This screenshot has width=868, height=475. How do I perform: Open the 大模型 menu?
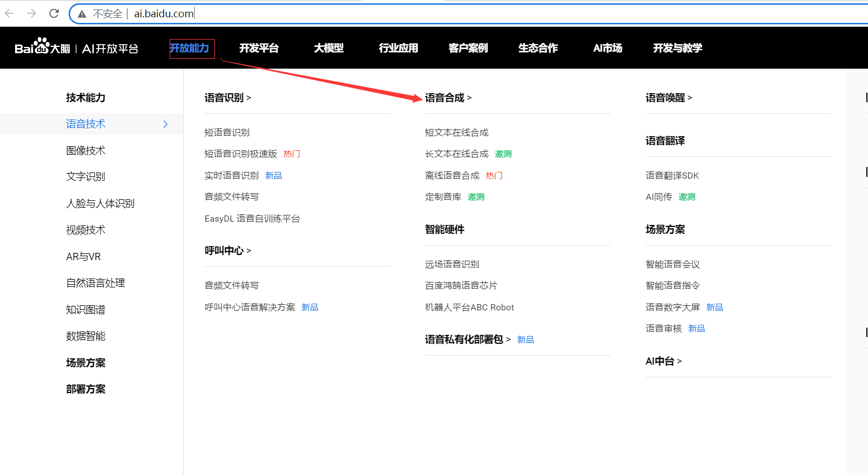coord(329,49)
